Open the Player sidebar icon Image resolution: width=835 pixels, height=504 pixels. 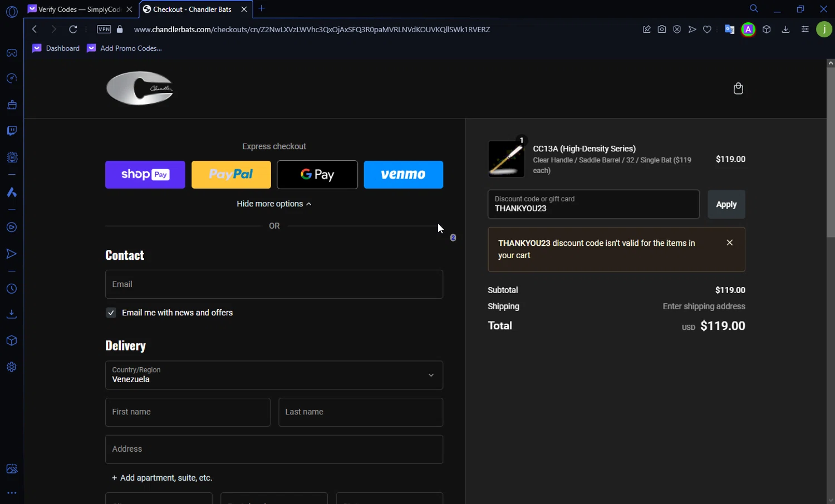tap(12, 228)
